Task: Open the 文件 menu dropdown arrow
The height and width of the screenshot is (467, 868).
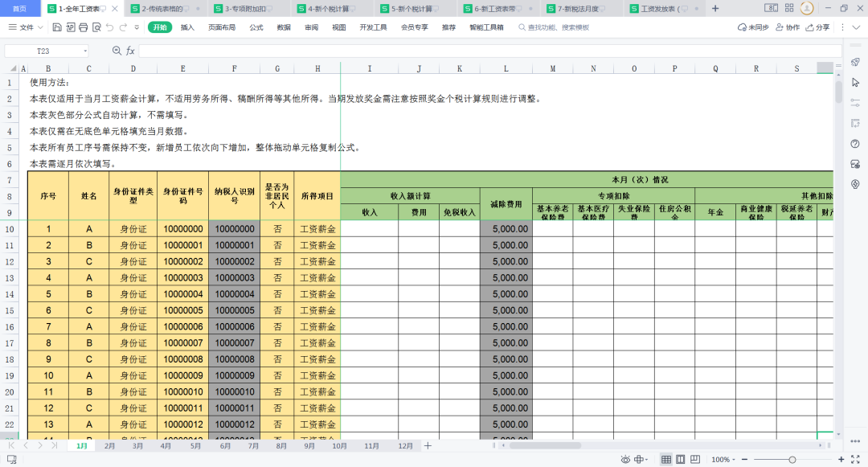Action: point(39,27)
